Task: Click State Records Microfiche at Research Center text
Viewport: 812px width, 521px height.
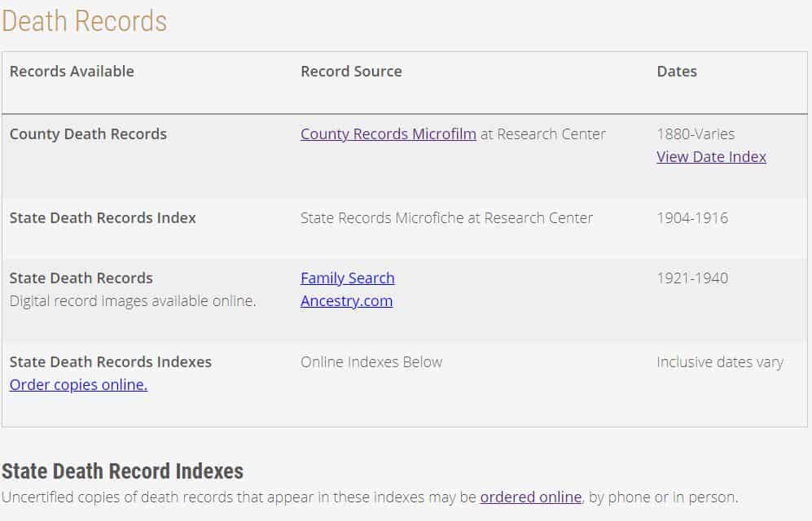Action: coord(447,217)
